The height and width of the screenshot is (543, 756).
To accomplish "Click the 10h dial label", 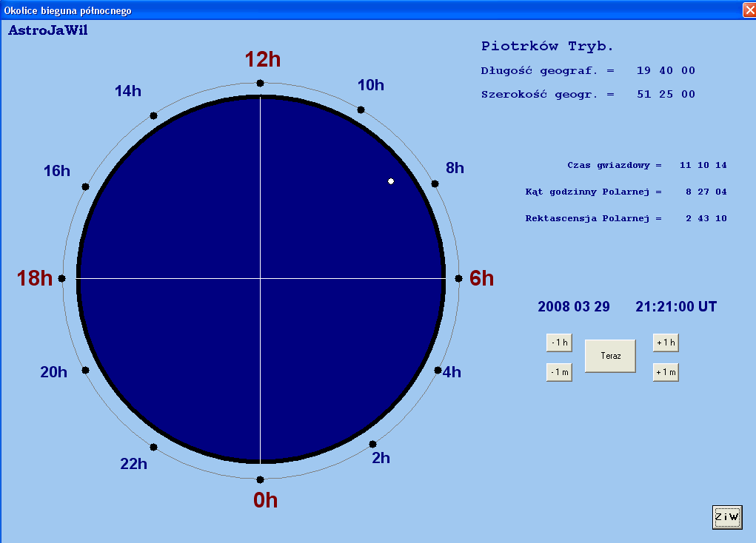I will coord(371,85).
